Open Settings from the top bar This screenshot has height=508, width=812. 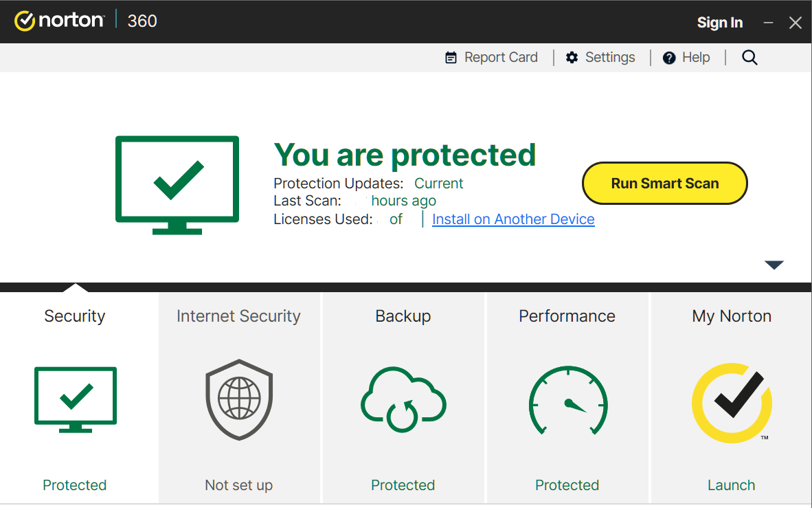600,58
